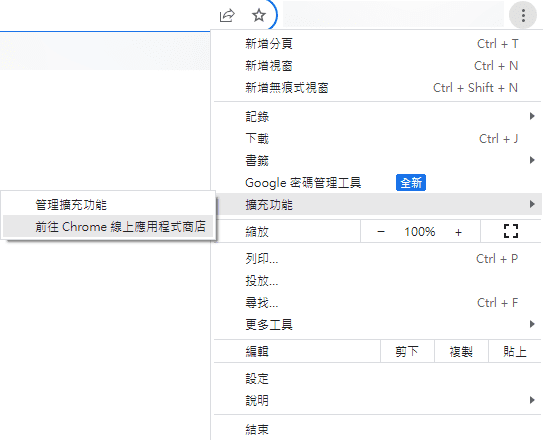Image resolution: width=543 pixels, height=440 pixels.
Task: Close menu via three-dot Chrome button
Action: [523, 16]
